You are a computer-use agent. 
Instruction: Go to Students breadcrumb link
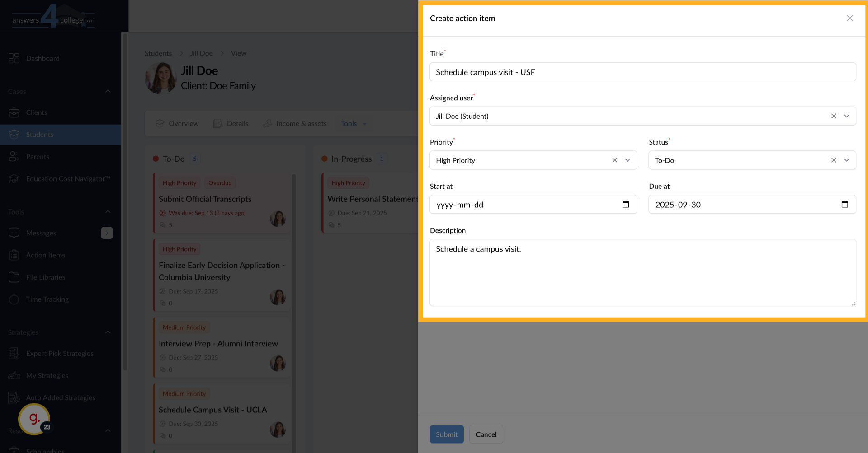(x=158, y=53)
